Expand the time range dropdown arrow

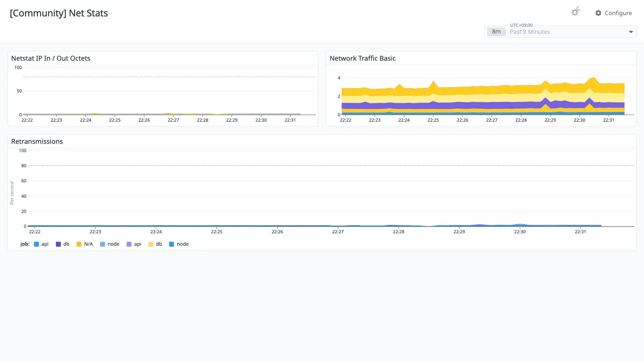[631, 32]
